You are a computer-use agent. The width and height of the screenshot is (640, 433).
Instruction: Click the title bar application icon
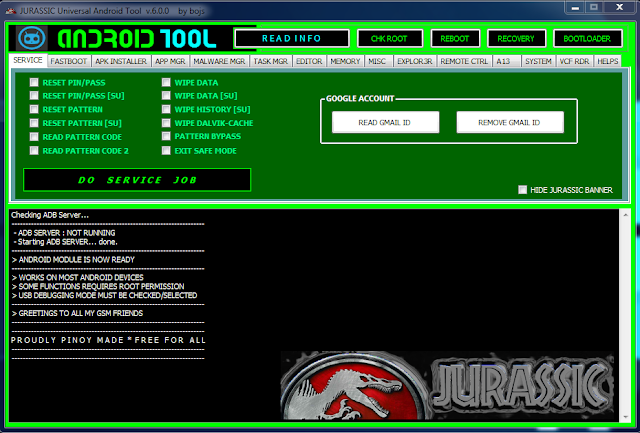[x=11, y=11]
